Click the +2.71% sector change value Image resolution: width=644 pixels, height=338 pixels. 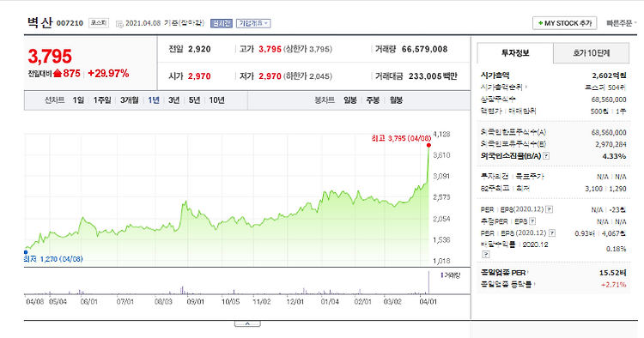613,284
